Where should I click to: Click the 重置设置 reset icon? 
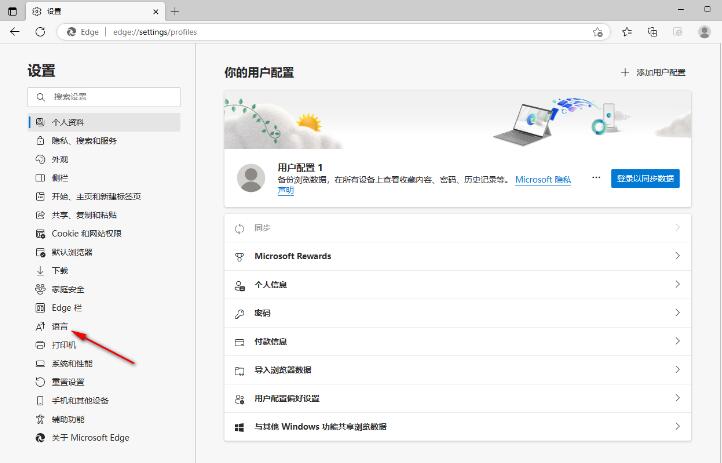[x=41, y=382]
